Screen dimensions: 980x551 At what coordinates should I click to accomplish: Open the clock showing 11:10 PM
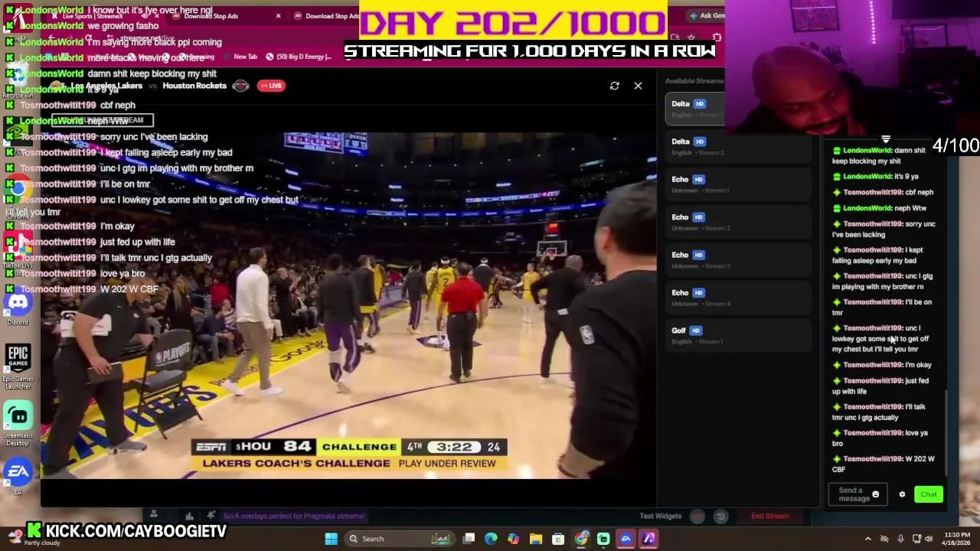(957, 539)
